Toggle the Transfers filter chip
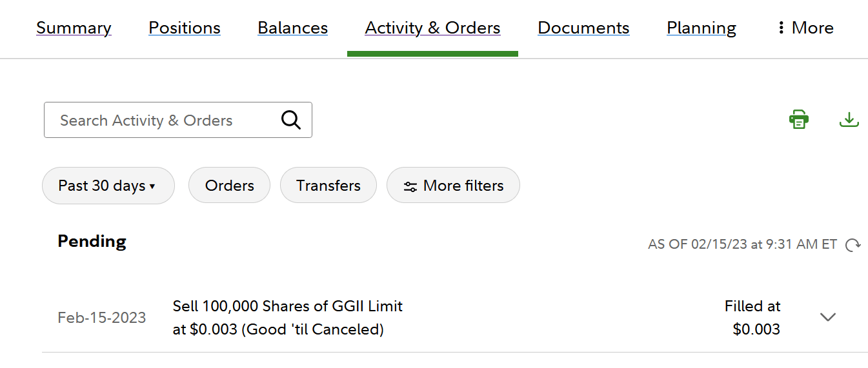Viewport: 868px width, 368px height. [x=328, y=186]
